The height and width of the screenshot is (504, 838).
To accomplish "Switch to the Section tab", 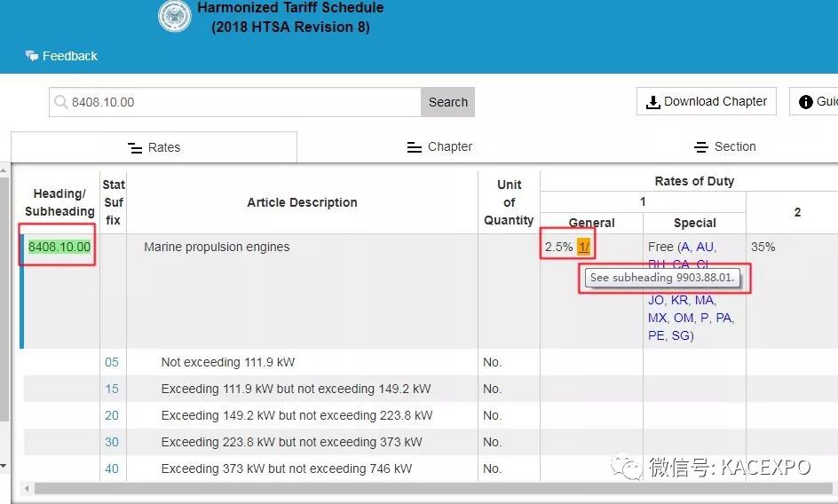I will point(724,147).
